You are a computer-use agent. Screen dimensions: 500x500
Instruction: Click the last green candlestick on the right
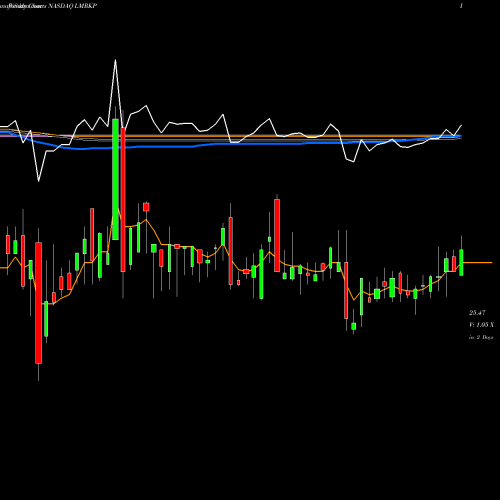pos(461,262)
